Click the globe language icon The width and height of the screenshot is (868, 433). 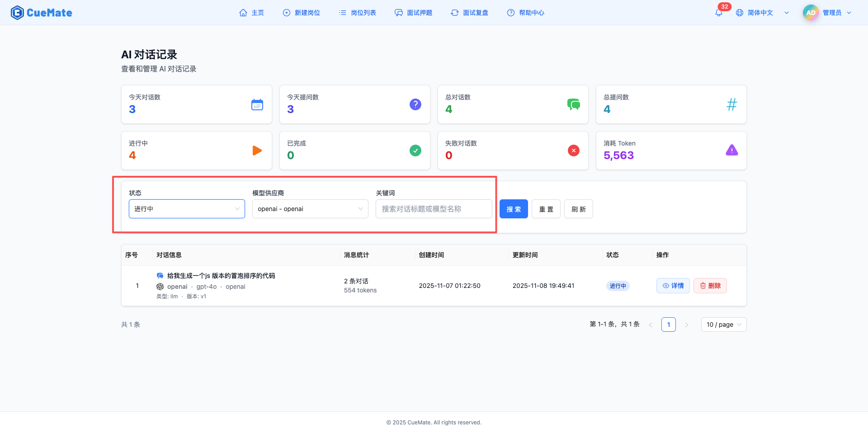pos(740,13)
